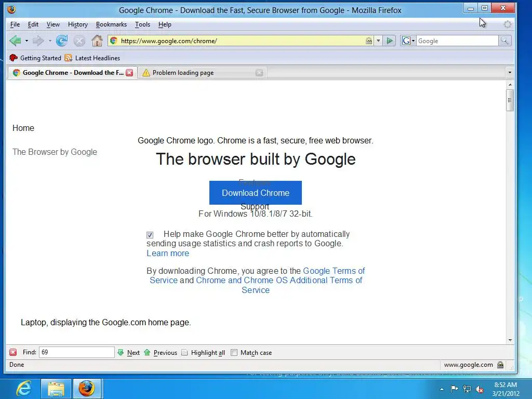This screenshot has height=399, width=532.
Task: Click the Home page link
Action: (23, 128)
